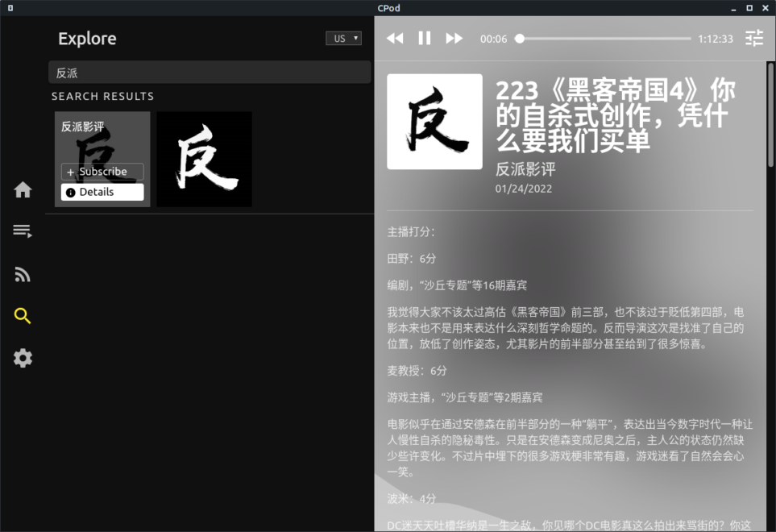Click the episode title starting with 223
The width and height of the screenshot is (776, 532).
tap(616, 116)
